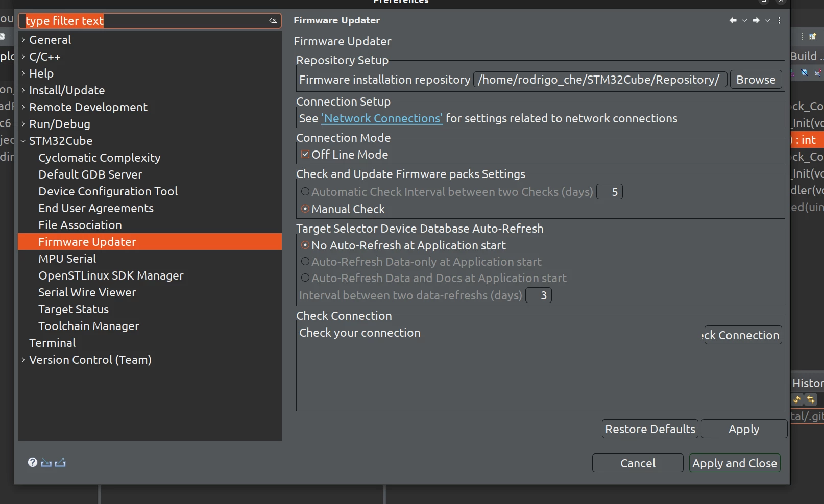The image size is (824, 504).
Task: Expand the Remote Development node
Action: pos(23,107)
